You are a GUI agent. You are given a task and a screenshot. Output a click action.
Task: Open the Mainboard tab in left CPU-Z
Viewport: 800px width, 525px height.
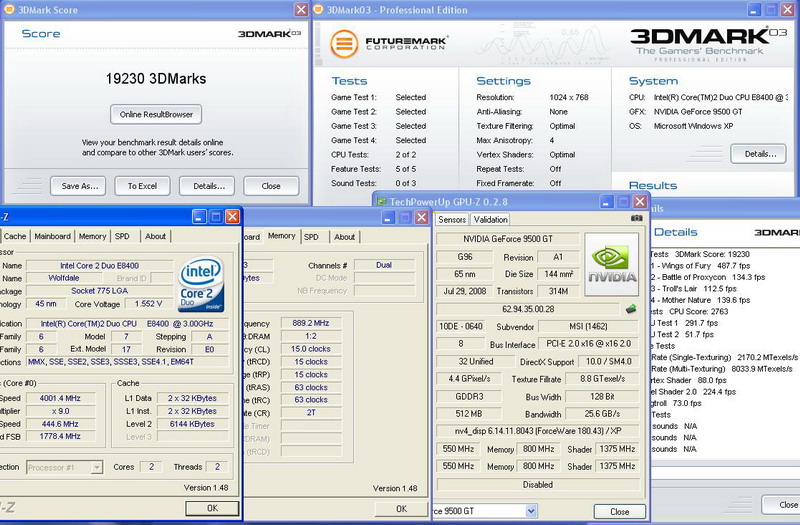coord(53,236)
